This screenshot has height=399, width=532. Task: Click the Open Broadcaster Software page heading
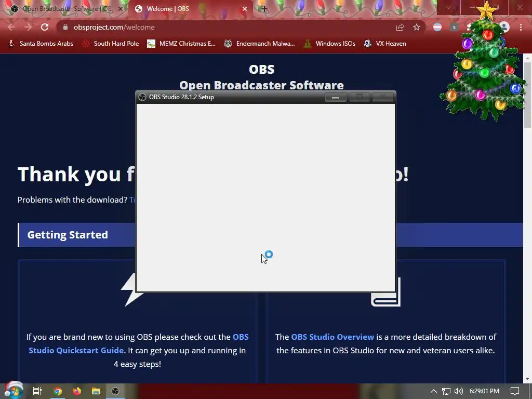(x=261, y=85)
